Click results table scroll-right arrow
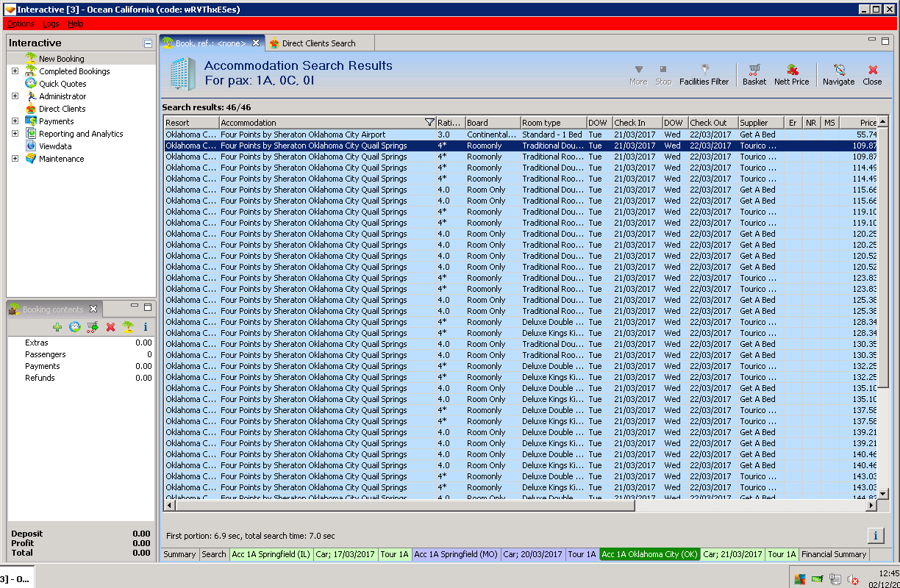The height and width of the screenshot is (588, 900). (872, 506)
